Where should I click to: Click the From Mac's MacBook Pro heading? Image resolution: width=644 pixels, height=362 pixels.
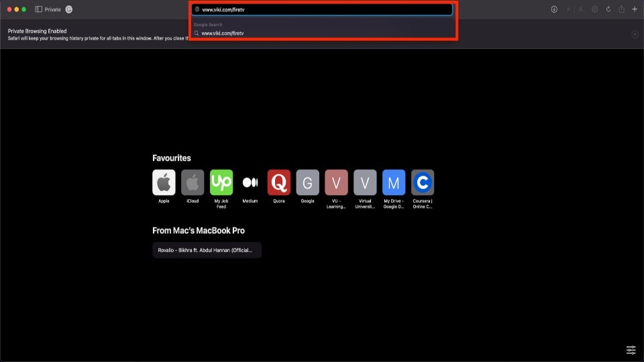point(199,231)
